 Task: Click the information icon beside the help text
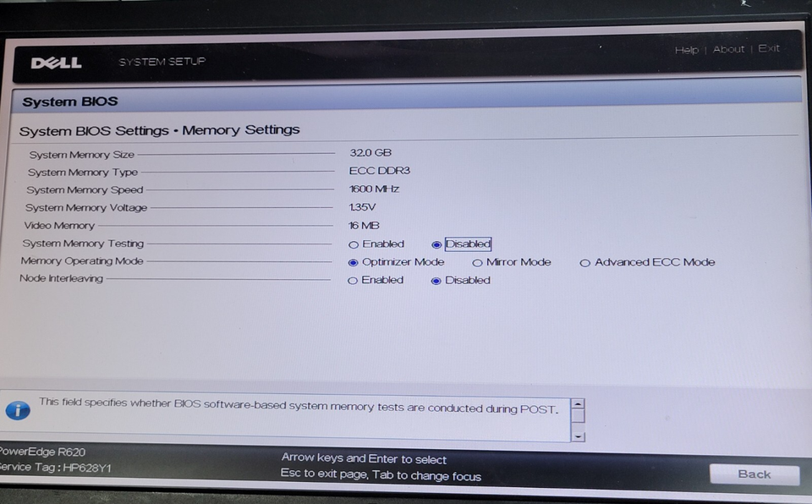point(19,411)
